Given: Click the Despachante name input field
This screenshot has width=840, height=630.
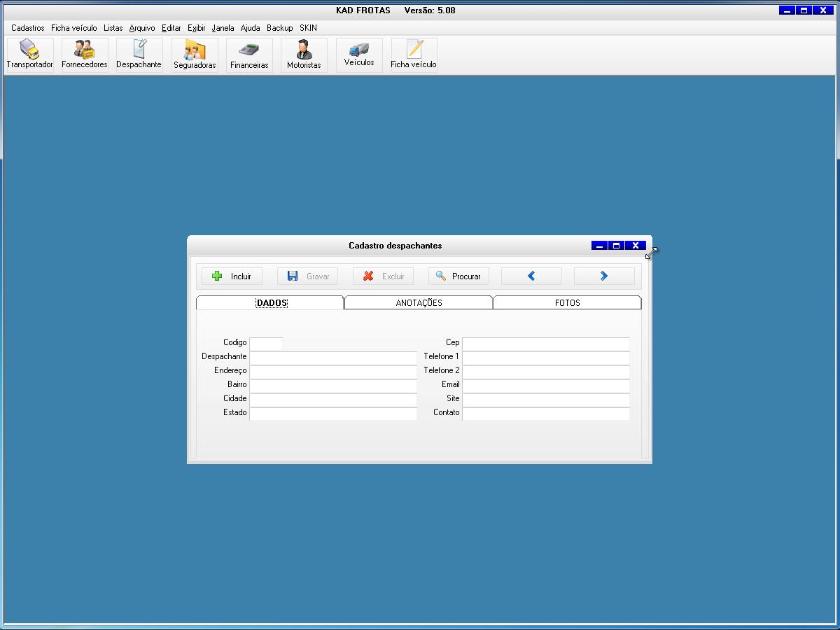Looking at the screenshot, I should (x=333, y=358).
